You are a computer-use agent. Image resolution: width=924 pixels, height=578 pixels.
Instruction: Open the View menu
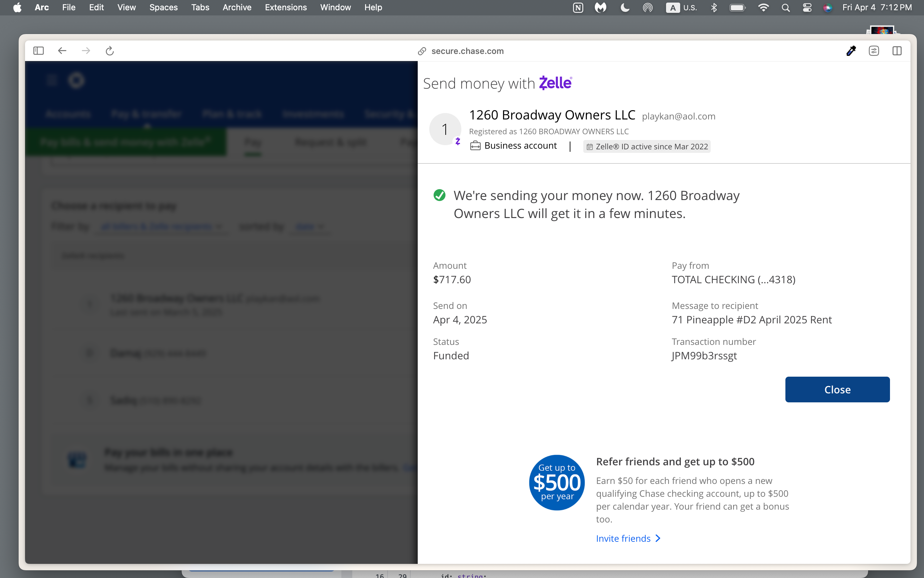tap(127, 8)
